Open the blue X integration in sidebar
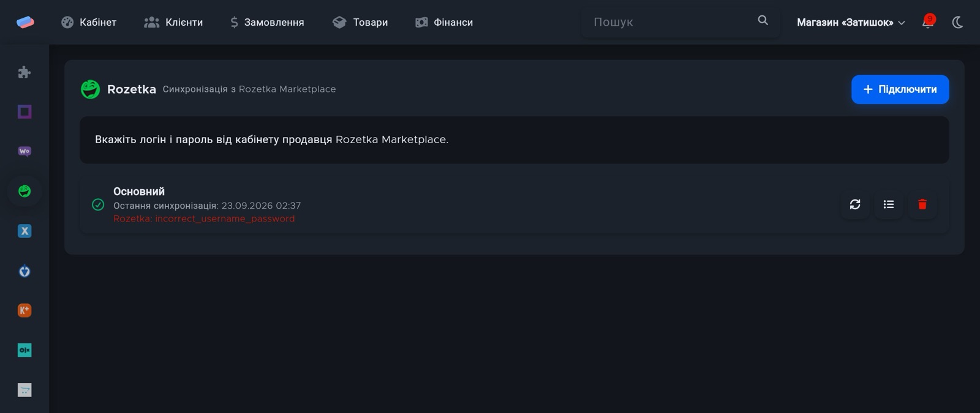Viewport: 980px width, 413px height. 24,231
